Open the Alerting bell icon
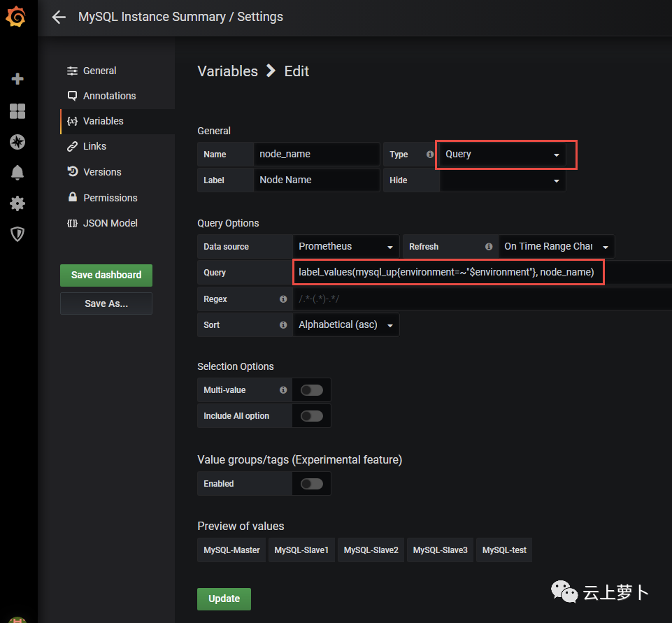Screen dimensions: 672x623 17,172
